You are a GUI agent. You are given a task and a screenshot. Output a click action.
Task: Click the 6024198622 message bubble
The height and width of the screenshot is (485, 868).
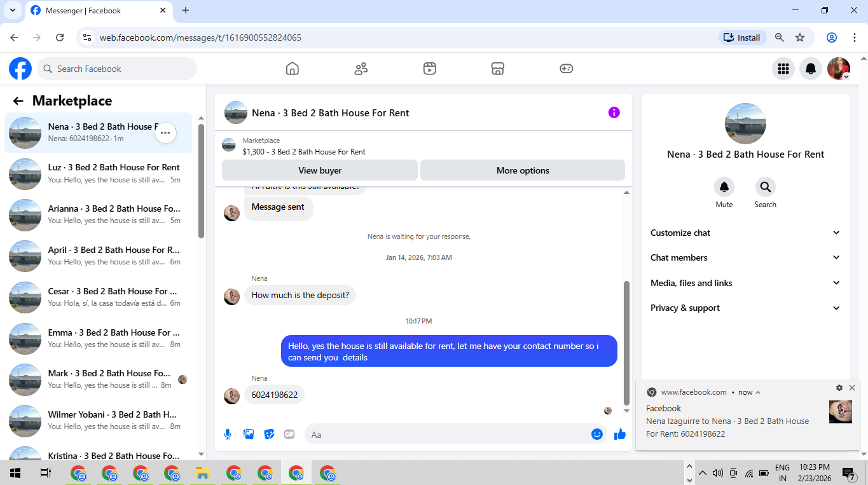pos(275,395)
